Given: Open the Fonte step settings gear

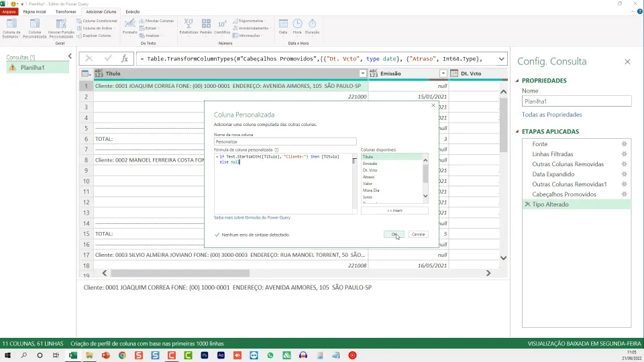Looking at the screenshot, I should (x=625, y=144).
